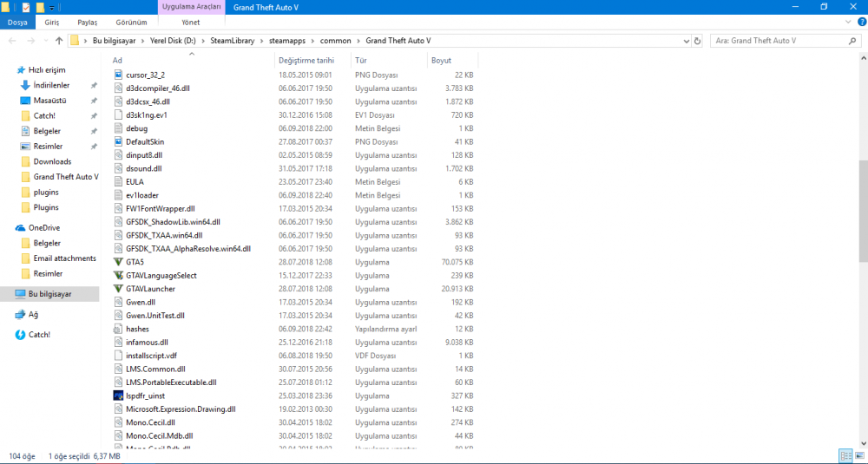Open the Downloads folder in sidebar
Screen dimensions: 868x464
click(52, 161)
